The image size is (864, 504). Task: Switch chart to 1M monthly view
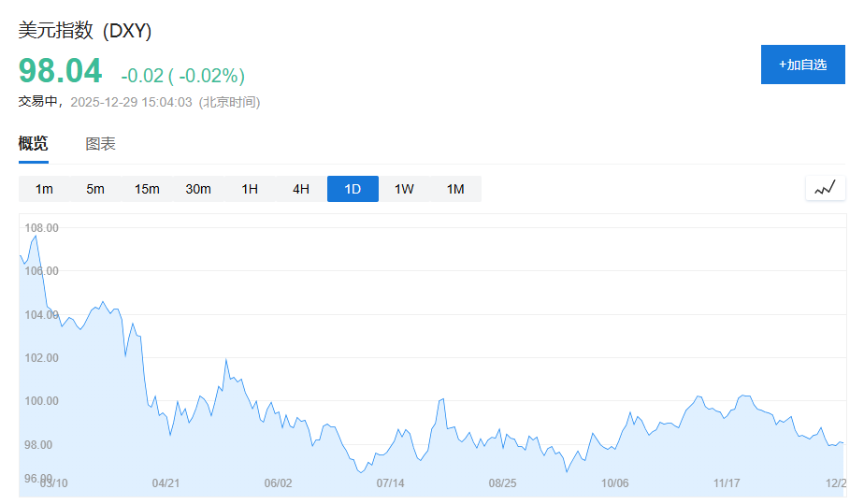click(x=455, y=189)
